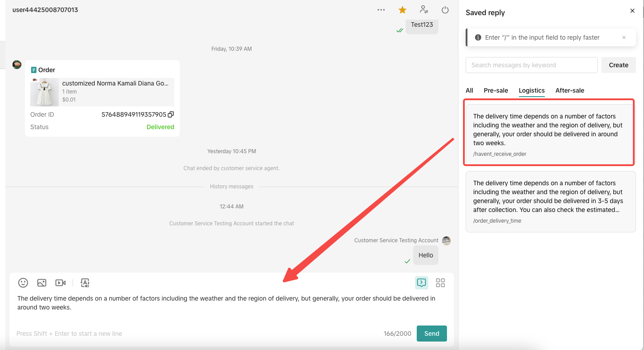Image resolution: width=644 pixels, height=350 pixels.
Task: Click the Create button
Action: [618, 65]
